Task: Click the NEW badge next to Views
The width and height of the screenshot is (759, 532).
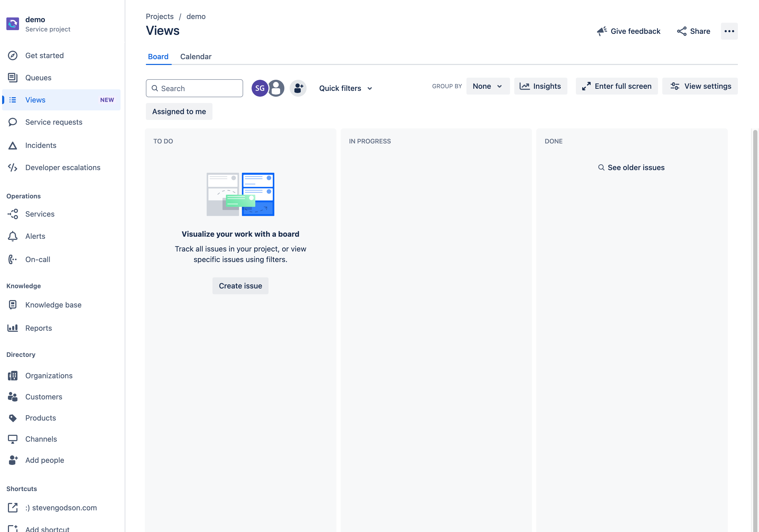Action: pos(107,100)
